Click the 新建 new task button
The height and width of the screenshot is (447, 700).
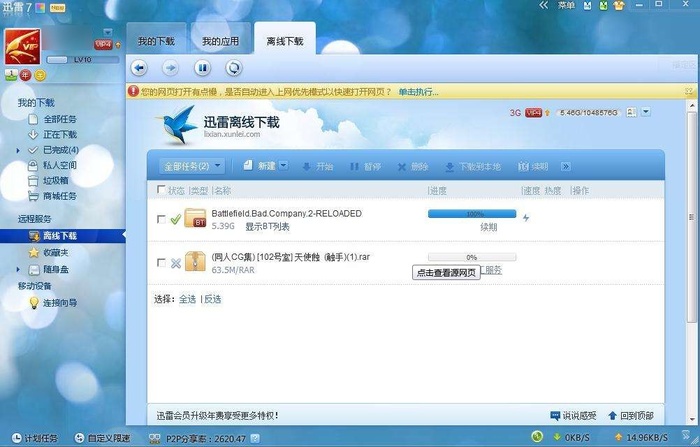pyautogui.click(x=260, y=166)
